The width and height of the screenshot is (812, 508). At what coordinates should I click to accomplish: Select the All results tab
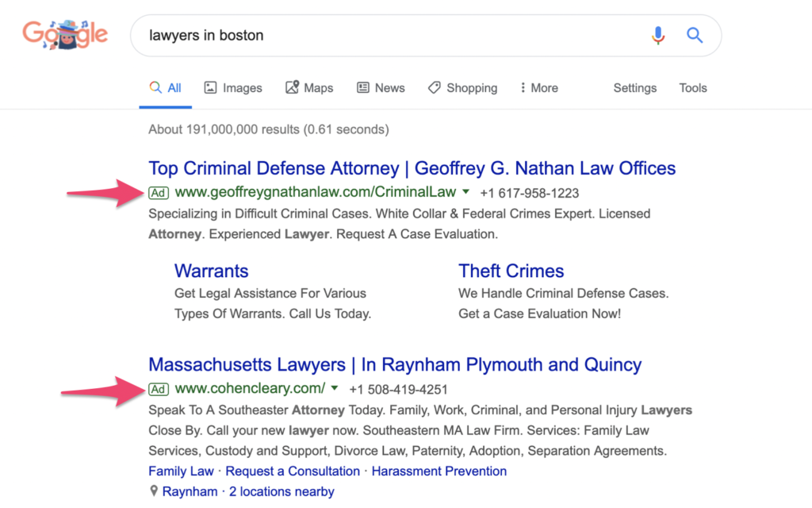click(165, 88)
